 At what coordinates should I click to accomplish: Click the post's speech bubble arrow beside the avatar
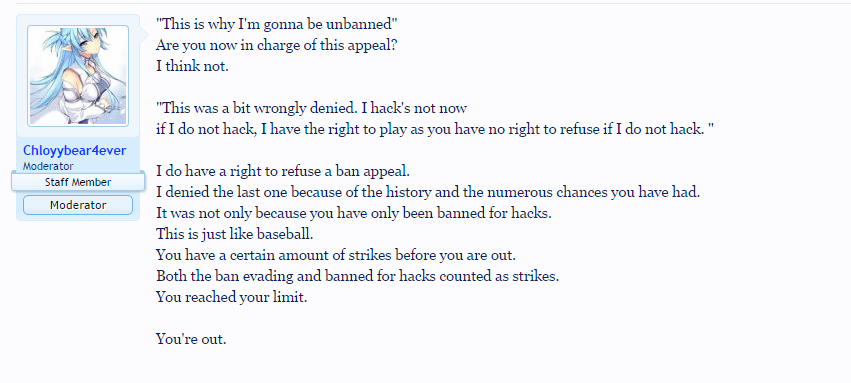[x=144, y=35]
